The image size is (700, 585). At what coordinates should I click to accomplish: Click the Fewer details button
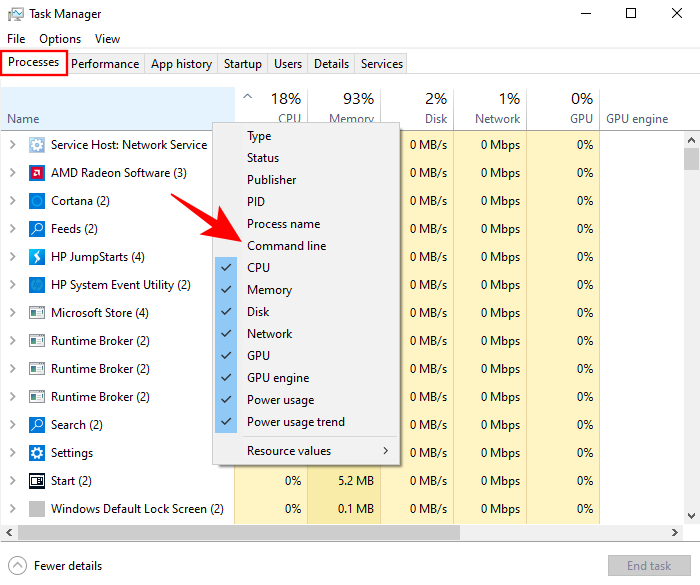click(57, 566)
